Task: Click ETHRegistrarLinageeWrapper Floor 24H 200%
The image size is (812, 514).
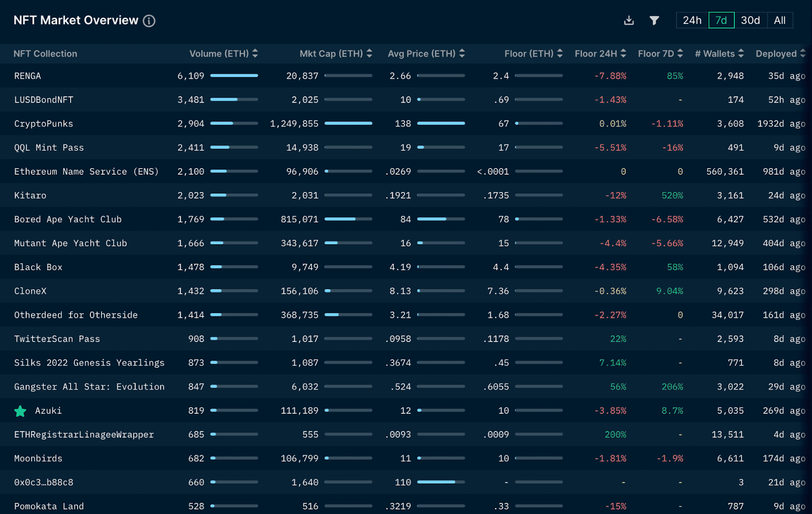Action: 616,434
